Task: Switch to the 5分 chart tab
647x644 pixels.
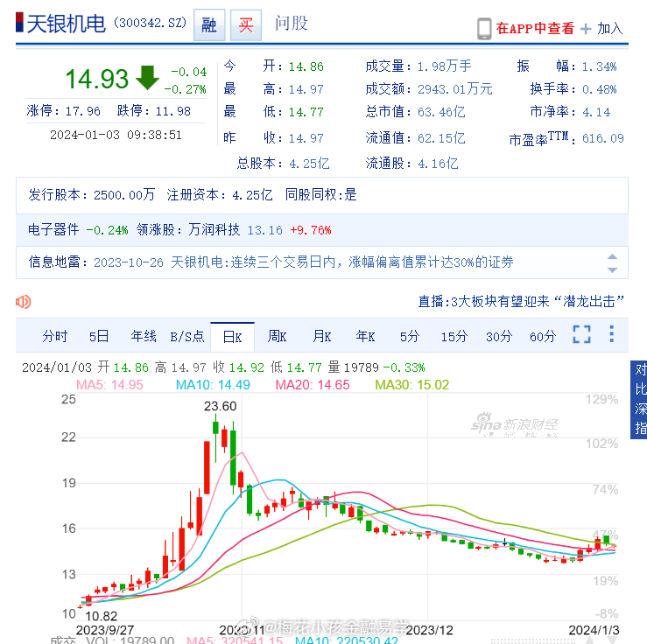Action: point(410,336)
